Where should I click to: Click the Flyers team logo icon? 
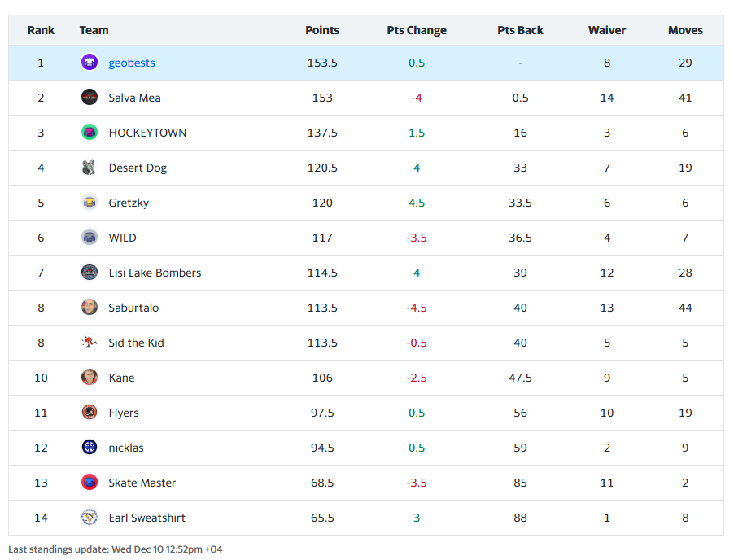[90, 413]
